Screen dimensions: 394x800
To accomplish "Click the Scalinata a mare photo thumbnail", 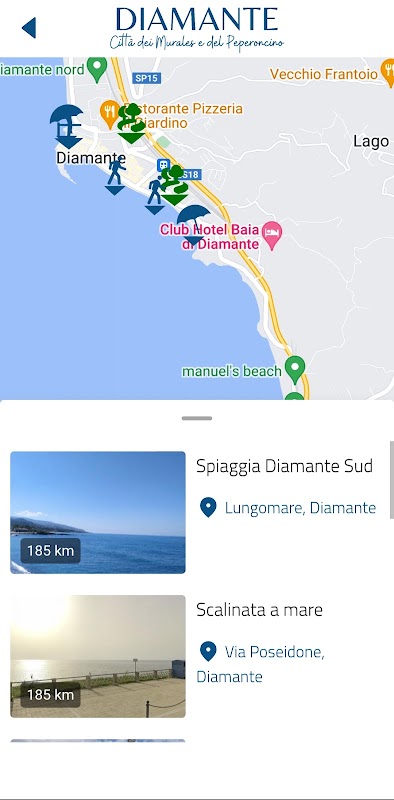I will click(98, 656).
